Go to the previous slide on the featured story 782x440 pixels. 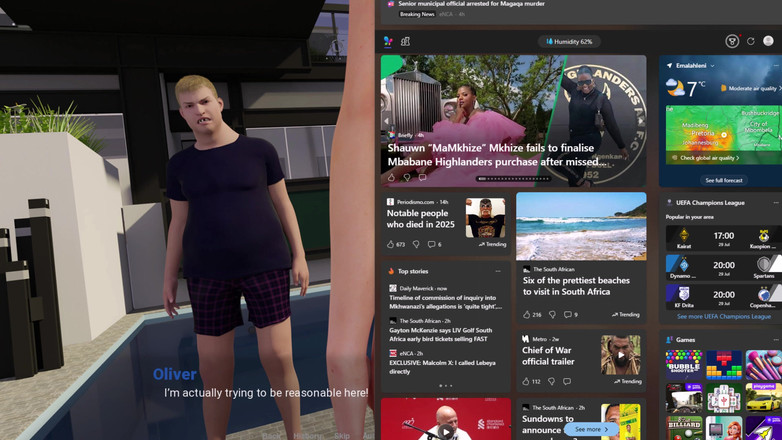[x=387, y=121]
